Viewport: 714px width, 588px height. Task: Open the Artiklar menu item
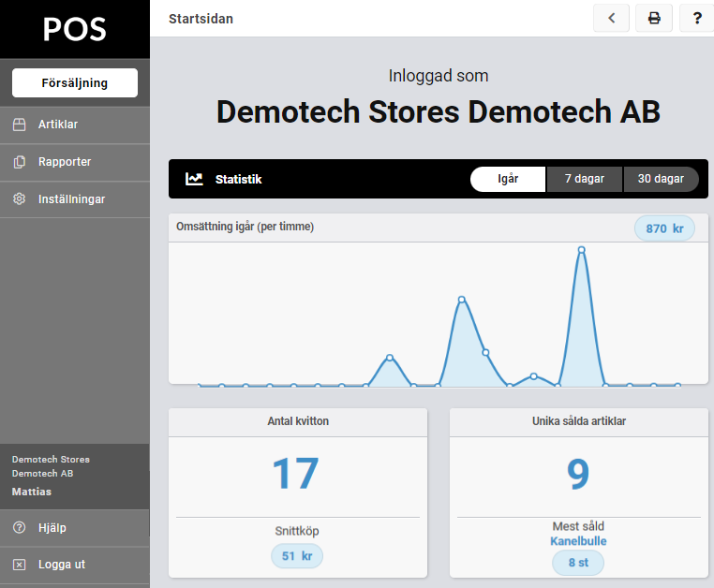(58, 125)
